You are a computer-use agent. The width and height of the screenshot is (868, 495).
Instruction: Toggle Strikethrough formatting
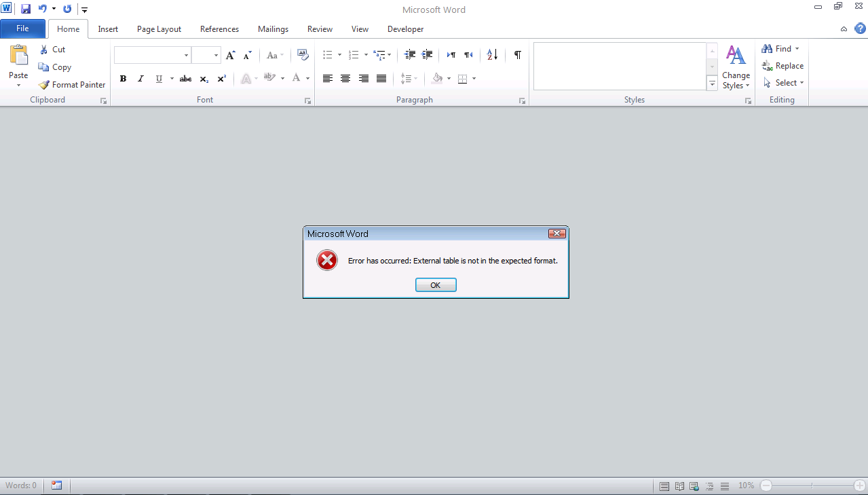[x=185, y=79]
